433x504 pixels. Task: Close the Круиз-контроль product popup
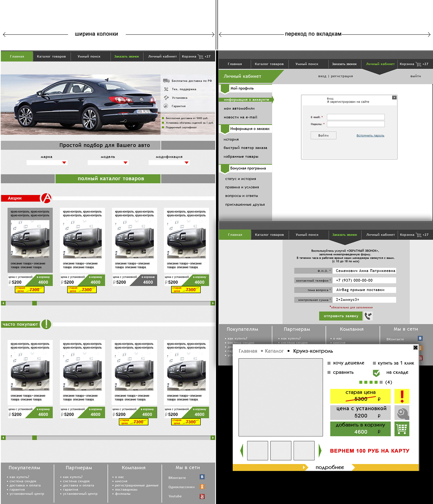415,348
